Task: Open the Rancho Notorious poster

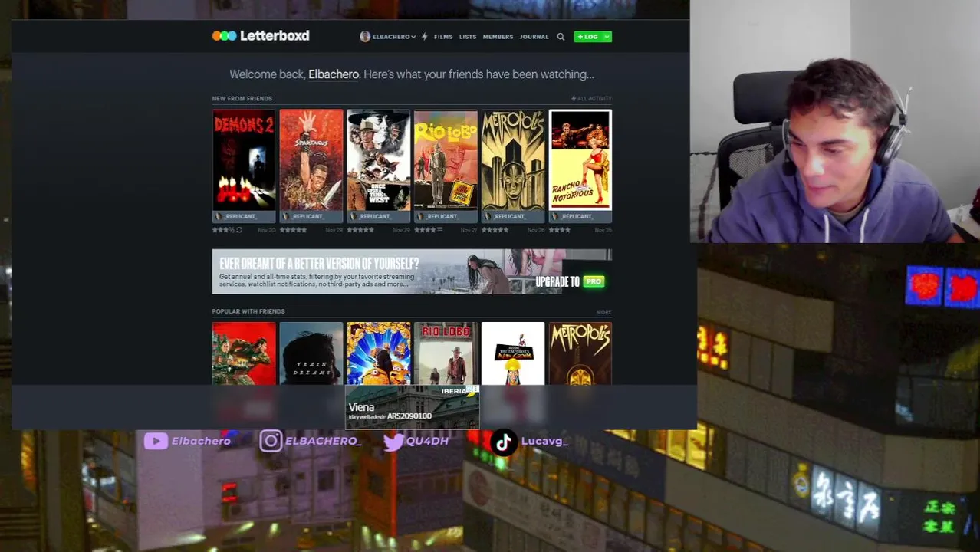Action: point(580,159)
